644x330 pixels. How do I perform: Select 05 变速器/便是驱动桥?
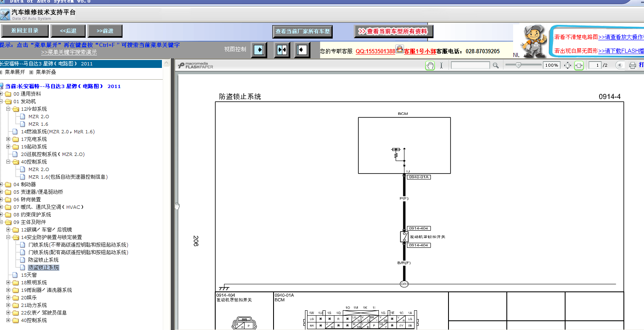tap(38, 192)
